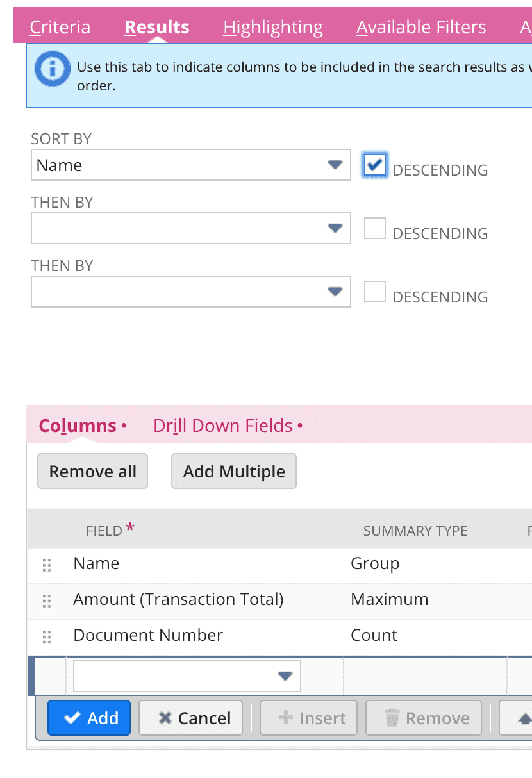This screenshot has width=532, height=778.
Task: Click the info icon in the blue banner
Action: click(x=51, y=69)
